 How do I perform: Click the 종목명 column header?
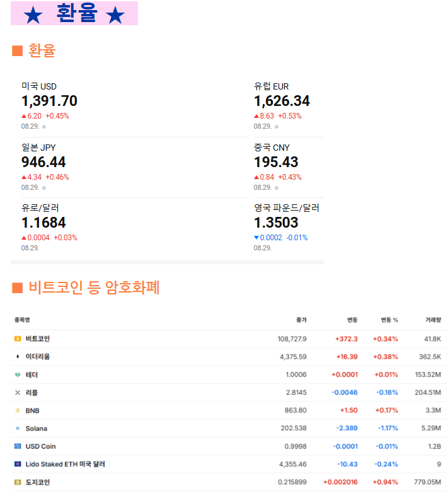point(22,320)
